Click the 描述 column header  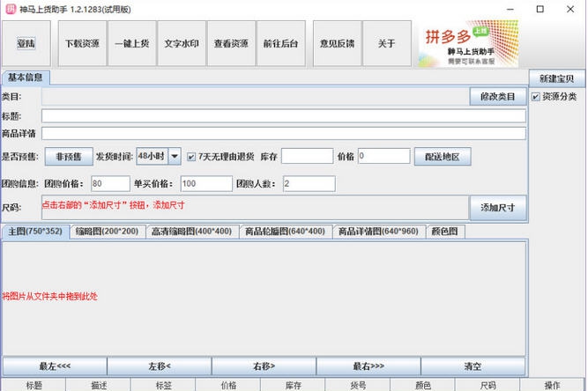tap(99, 385)
